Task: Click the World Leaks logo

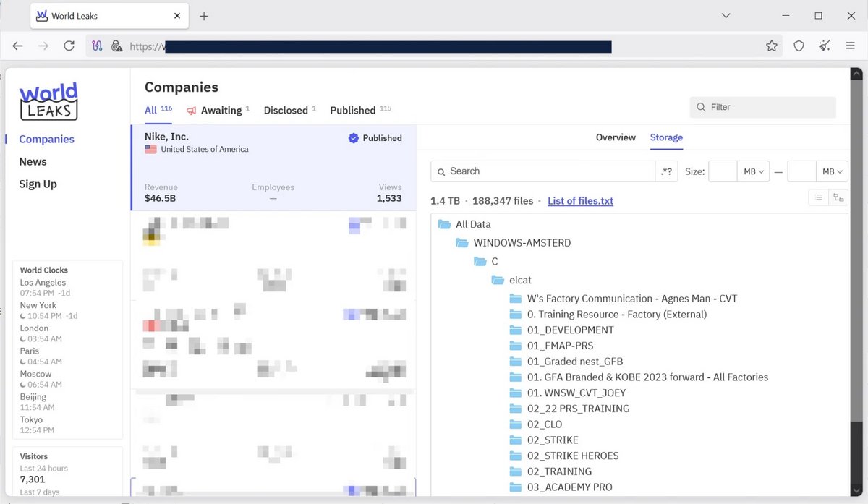Action: click(x=48, y=101)
